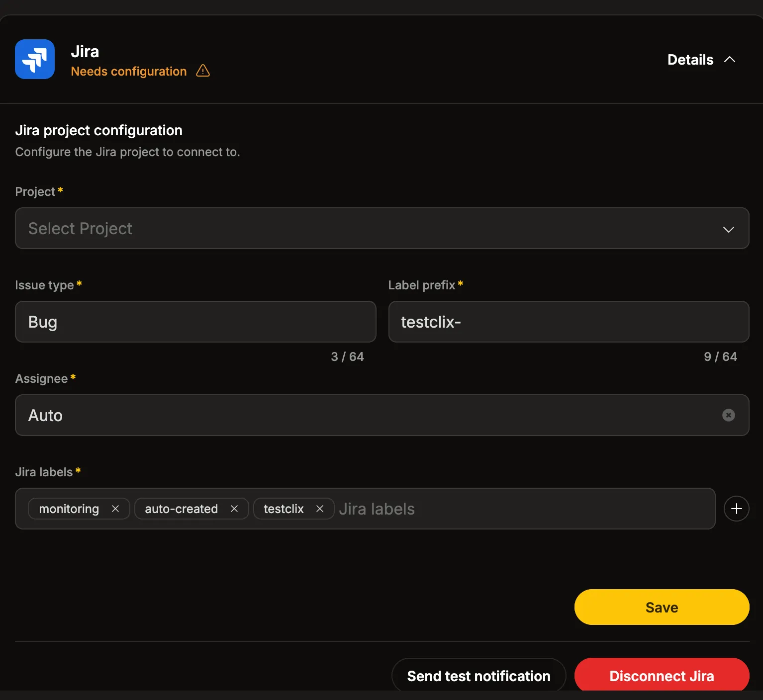Click the Details label text

[690, 60]
